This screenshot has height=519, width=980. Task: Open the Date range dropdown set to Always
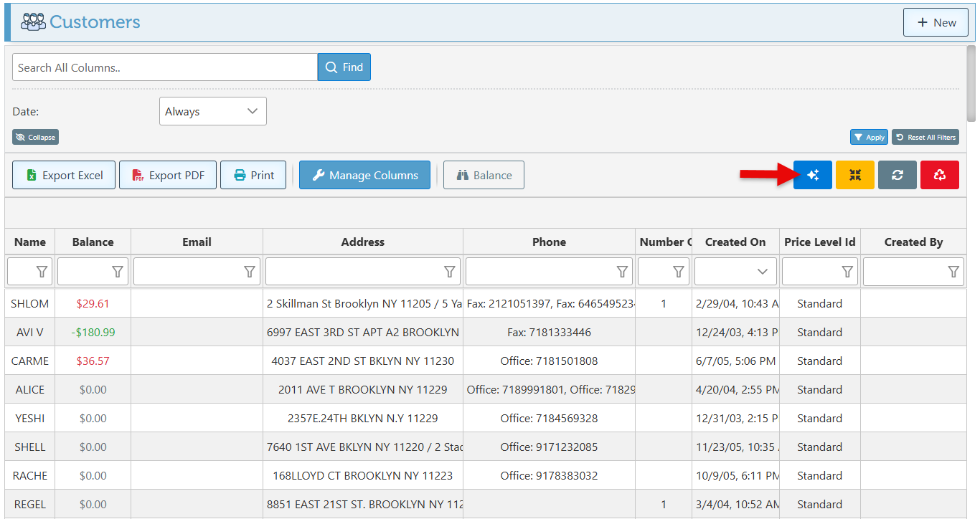point(212,111)
